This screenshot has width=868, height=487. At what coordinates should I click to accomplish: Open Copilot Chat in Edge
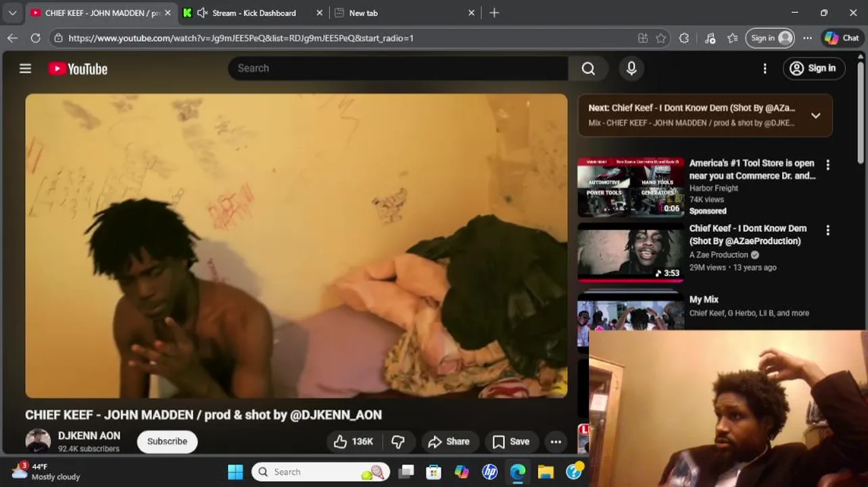pos(842,38)
